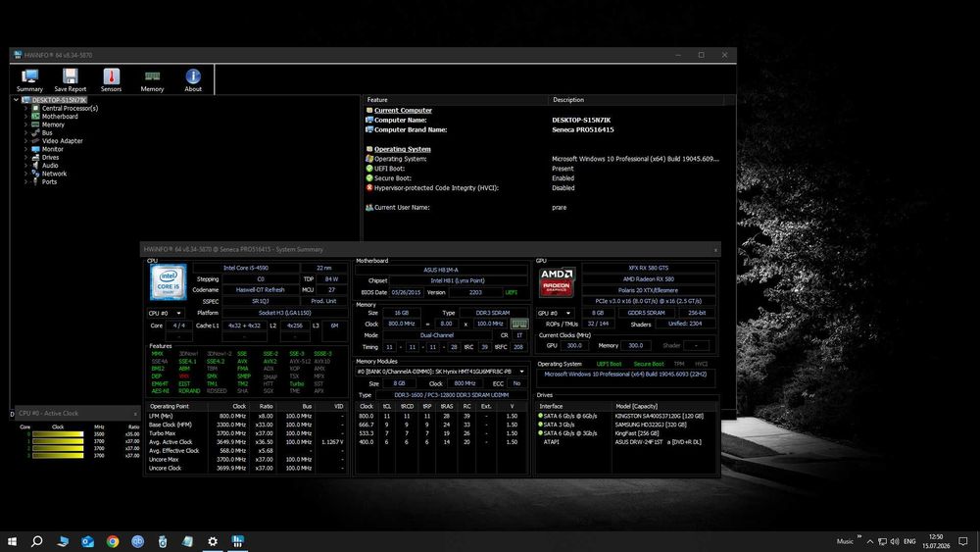Select Ports in the device tree
Viewport: 980px width, 552px height.
click(x=49, y=181)
